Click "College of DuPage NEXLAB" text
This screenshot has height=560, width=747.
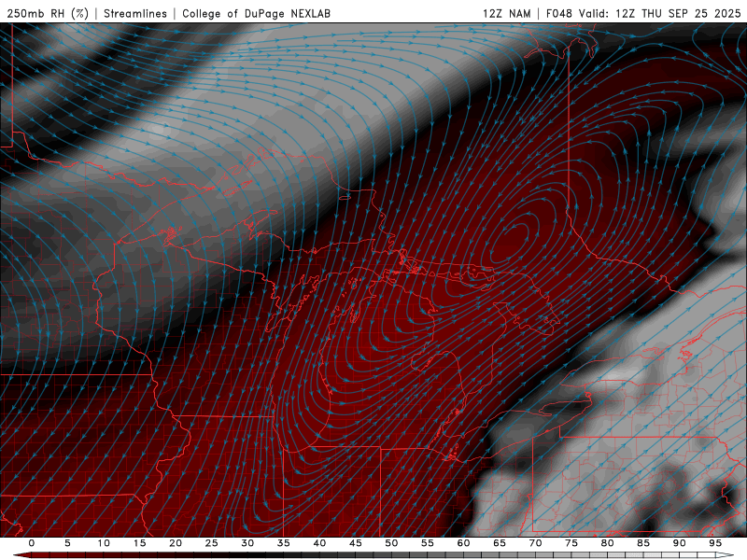(256, 13)
